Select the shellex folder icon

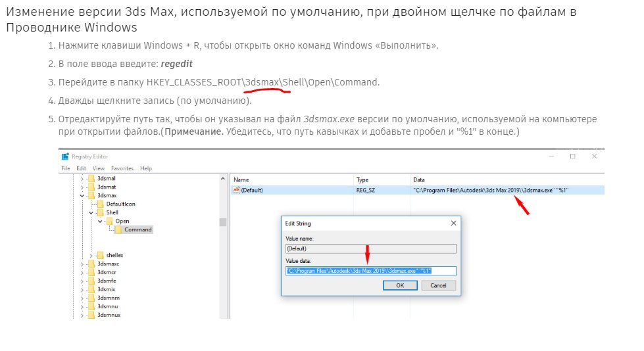(x=100, y=255)
